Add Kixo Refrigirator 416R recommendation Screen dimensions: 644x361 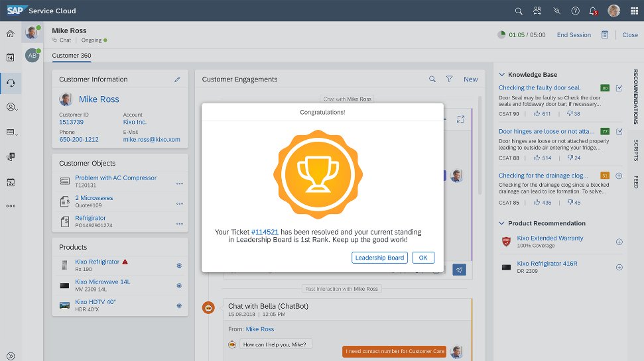[x=619, y=268]
